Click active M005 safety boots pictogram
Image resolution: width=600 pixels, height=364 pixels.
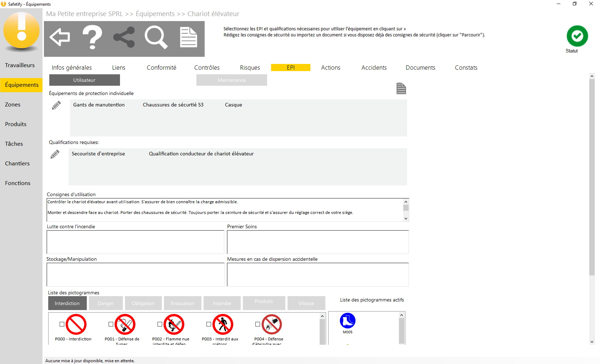(347, 321)
